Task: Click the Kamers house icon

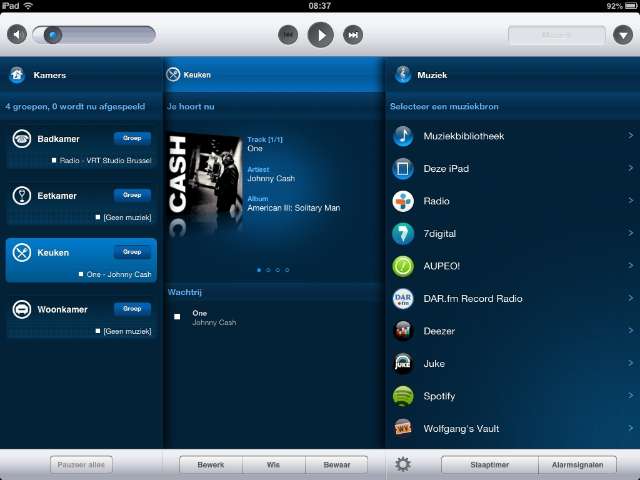Action: click(x=17, y=75)
